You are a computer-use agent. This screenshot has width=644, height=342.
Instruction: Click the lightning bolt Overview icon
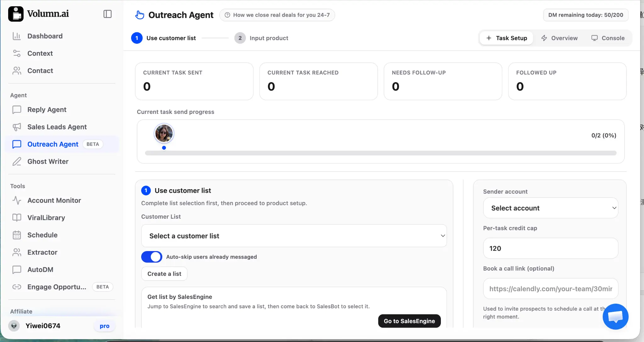pyautogui.click(x=544, y=38)
